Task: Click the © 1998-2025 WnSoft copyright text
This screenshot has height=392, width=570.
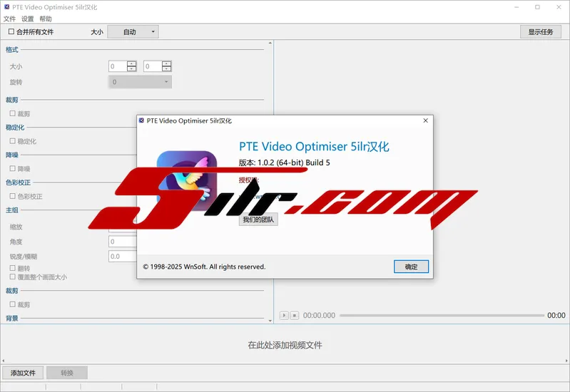Action: [x=204, y=267]
